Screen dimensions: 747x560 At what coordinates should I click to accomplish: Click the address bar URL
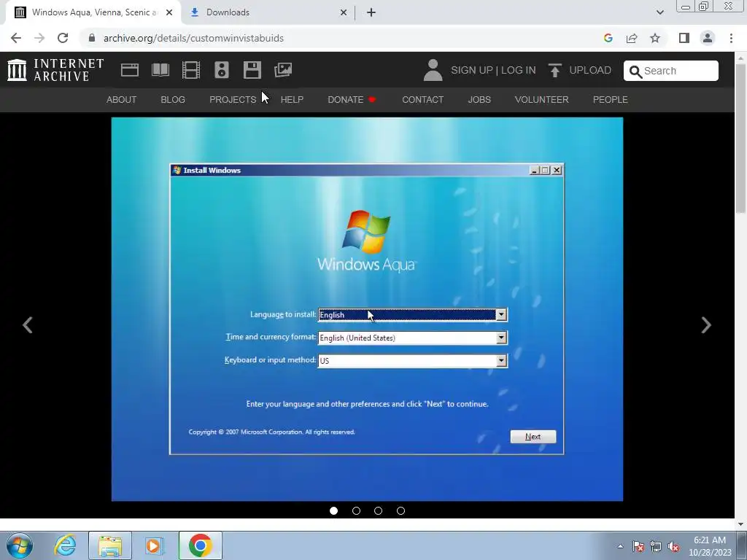[193, 38]
